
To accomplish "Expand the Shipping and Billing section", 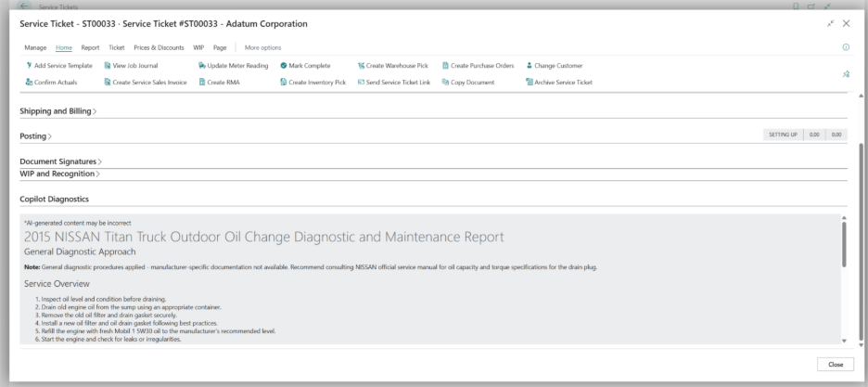I will pos(58,111).
